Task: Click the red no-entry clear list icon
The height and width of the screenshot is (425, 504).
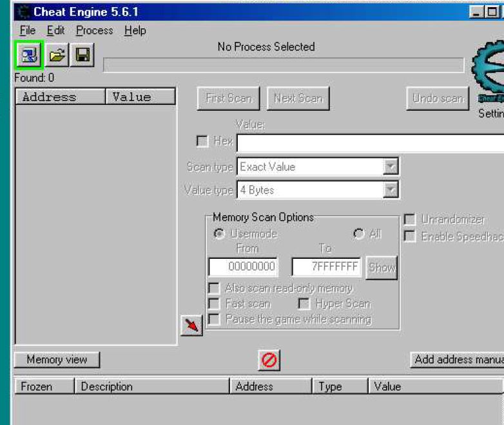Action: tap(269, 360)
